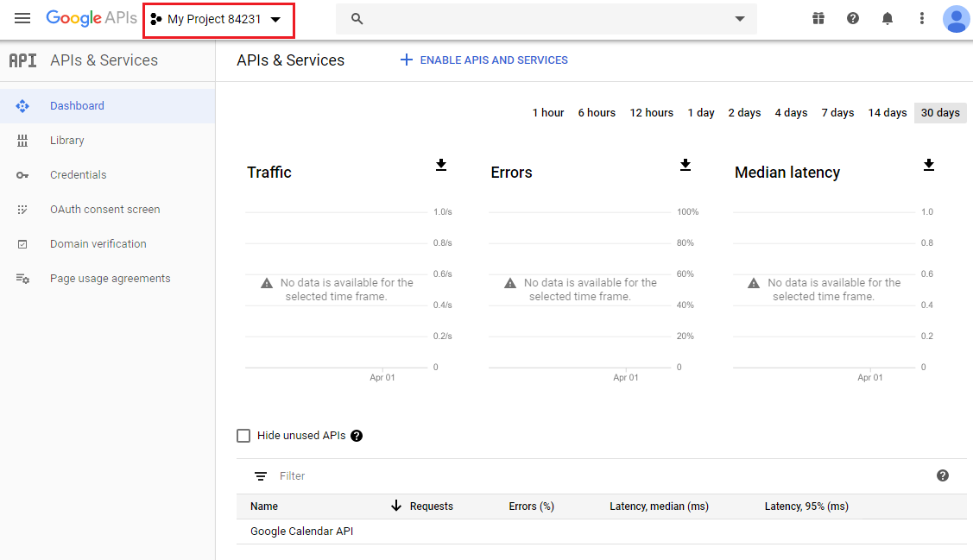This screenshot has height=560, width=973.
Task: Toggle the Hide unused APIs checkbox
Action: coord(243,436)
